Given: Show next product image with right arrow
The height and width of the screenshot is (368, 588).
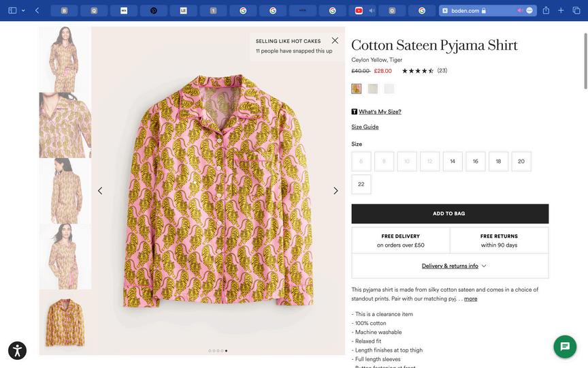Looking at the screenshot, I should [x=336, y=191].
